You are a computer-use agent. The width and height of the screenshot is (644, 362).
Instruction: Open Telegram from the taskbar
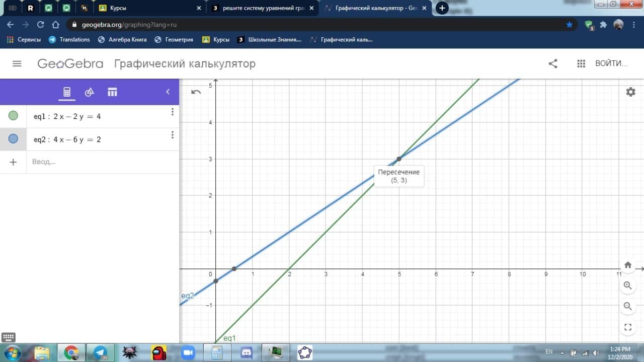tap(100, 352)
